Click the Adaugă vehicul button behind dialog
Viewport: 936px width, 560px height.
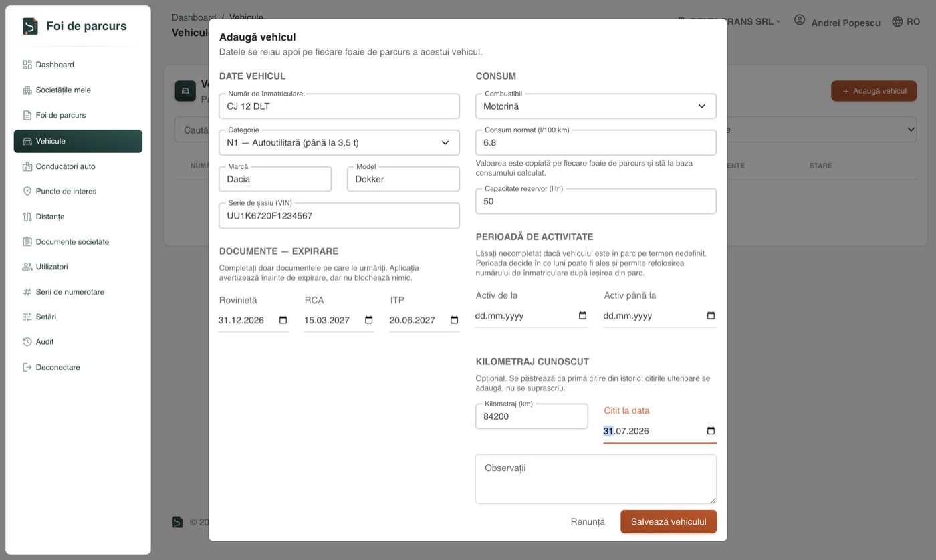[874, 91]
